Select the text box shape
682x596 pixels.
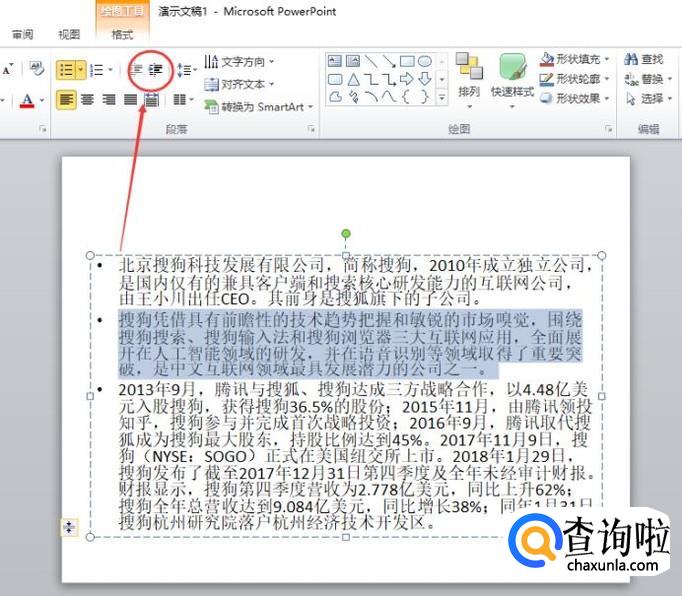click(335, 61)
